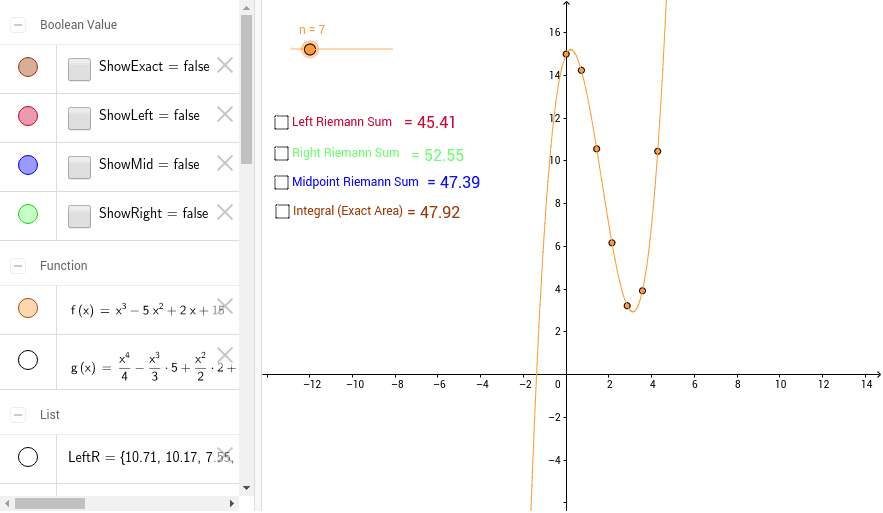Collapse the Boolean Value section
The height and width of the screenshot is (513, 883).
coord(18,25)
